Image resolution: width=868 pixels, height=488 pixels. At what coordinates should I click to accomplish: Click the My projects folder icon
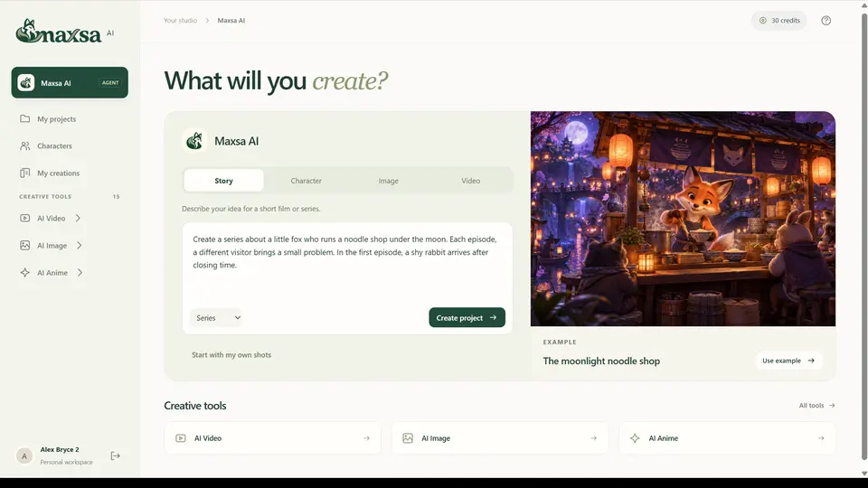tap(25, 118)
